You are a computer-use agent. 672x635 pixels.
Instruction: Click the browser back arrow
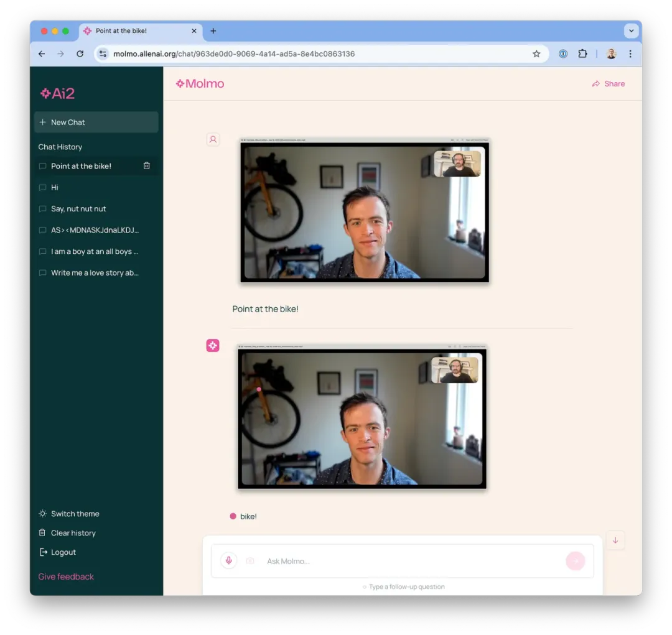(42, 54)
